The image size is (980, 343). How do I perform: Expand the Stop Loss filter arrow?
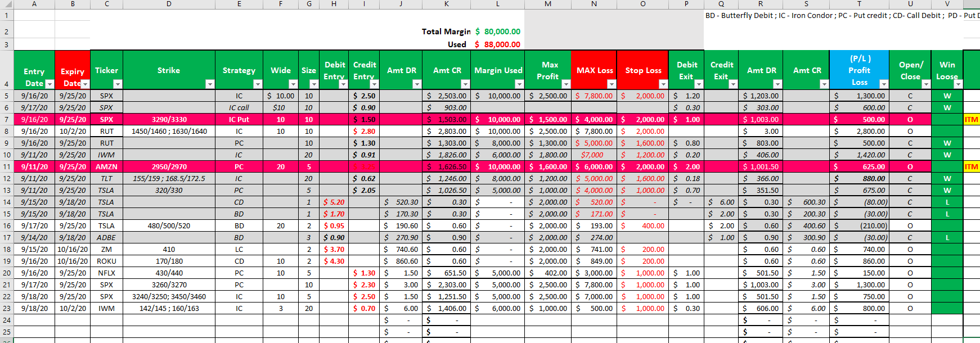point(663,84)
